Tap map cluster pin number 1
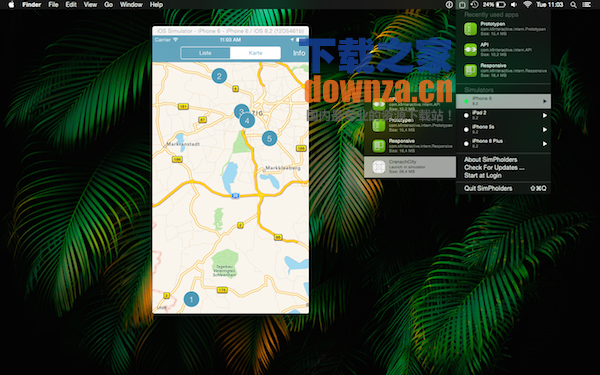This screenshot has width=600, height=375. point(191,299)
